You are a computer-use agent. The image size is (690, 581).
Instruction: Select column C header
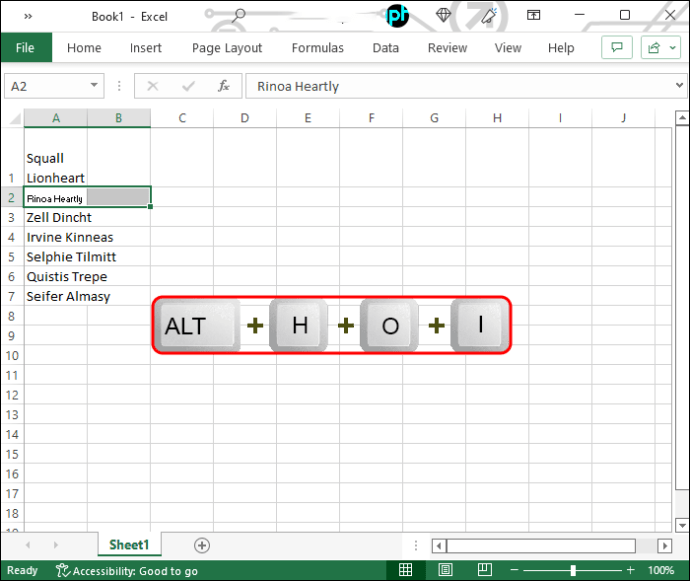coord(182,118)
